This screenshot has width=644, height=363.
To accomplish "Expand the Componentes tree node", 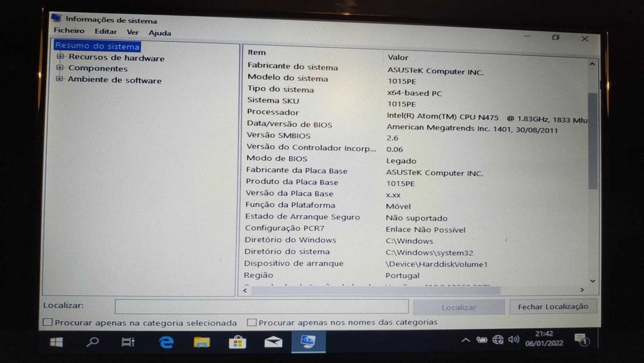I will [x=60, y=68].
